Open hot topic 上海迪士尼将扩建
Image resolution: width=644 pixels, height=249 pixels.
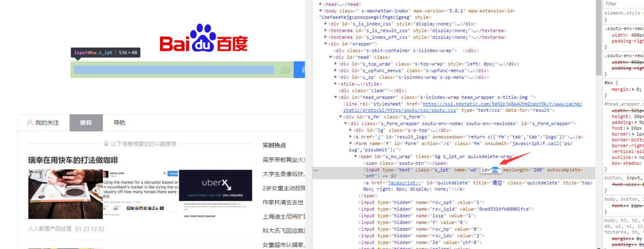click(x=284, y=216)
